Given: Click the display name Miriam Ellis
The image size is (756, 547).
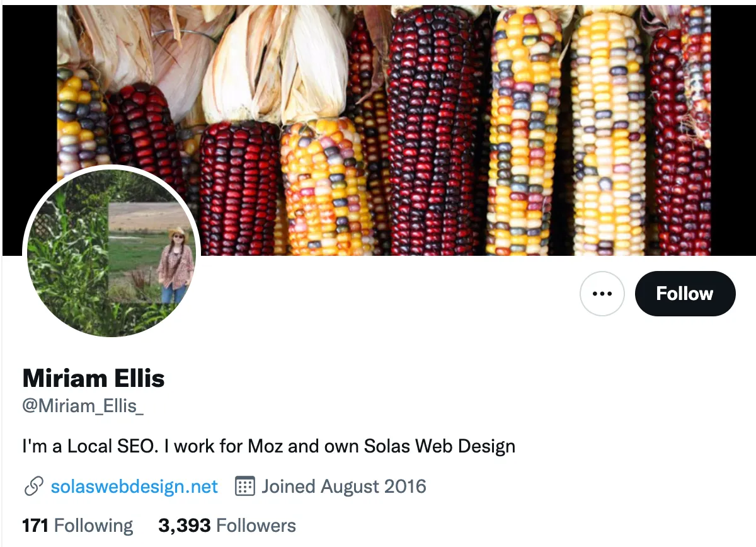Looking at the screenshot, I should point(93,379).
